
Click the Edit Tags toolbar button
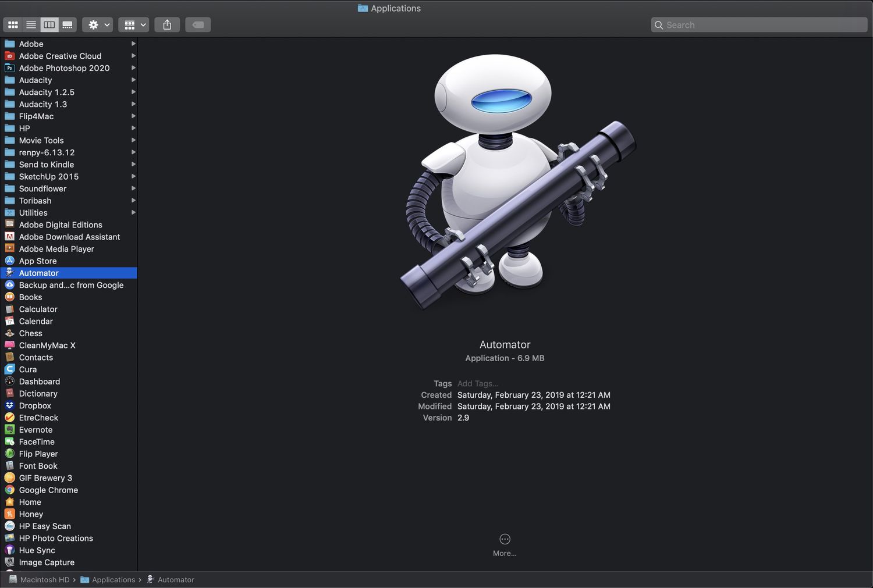pos(198,25)
